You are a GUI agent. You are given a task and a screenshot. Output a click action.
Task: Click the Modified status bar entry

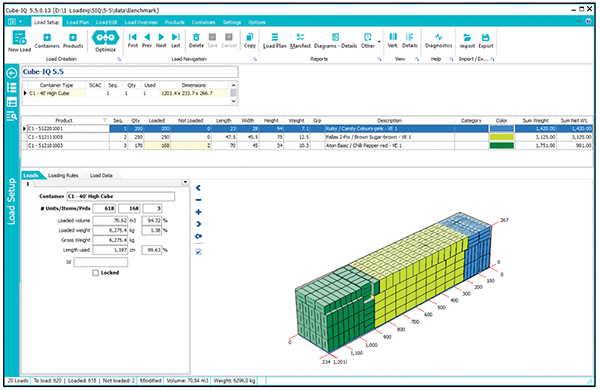tap(150, 380)
